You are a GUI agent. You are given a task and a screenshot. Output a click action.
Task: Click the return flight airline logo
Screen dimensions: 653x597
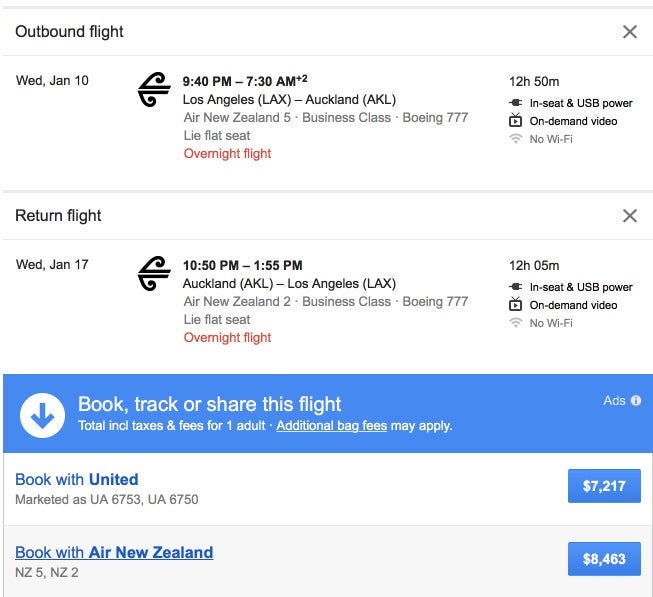tap(154, 274)
